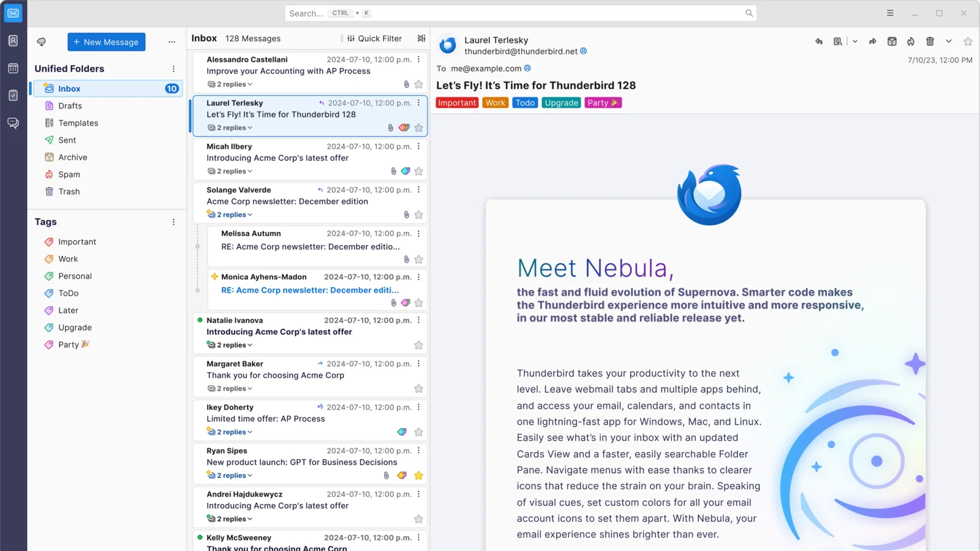Open the Address Book space
Image resolution: width=980 pixels, height=551 pixels.
13,41
